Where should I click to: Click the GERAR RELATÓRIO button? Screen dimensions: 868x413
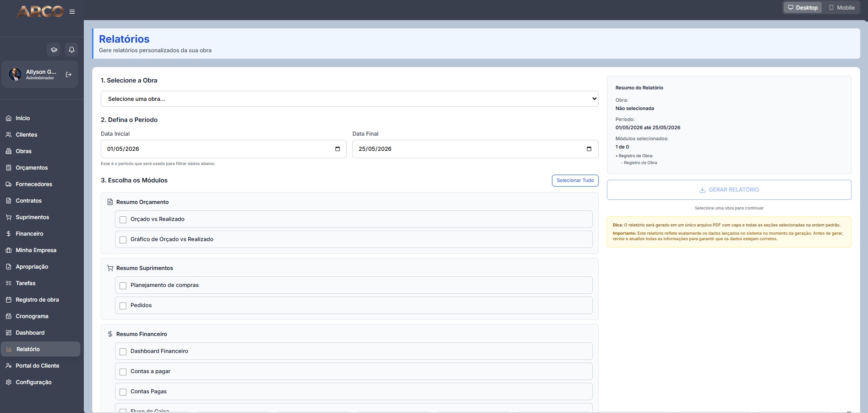[729, 190]
